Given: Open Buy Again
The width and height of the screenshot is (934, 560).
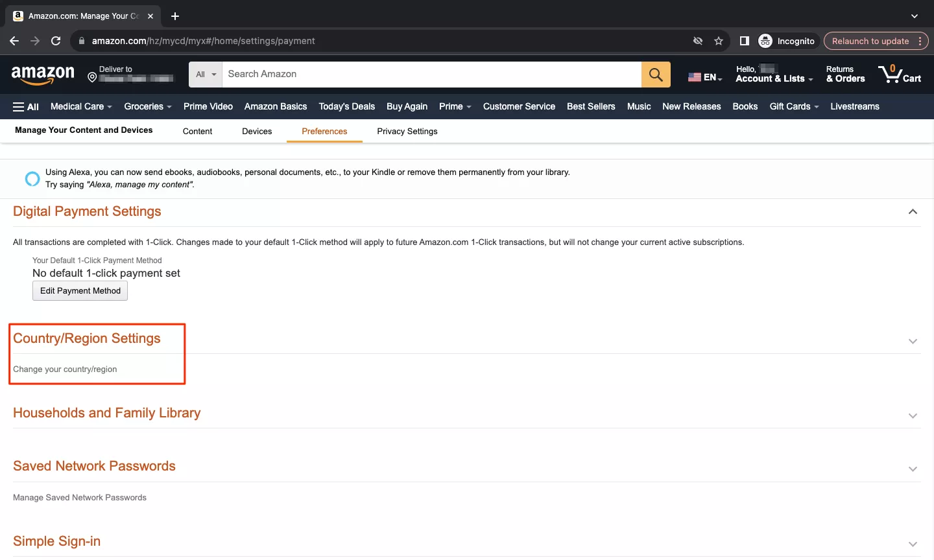Looking at the screenshot, I should point(407,106).
